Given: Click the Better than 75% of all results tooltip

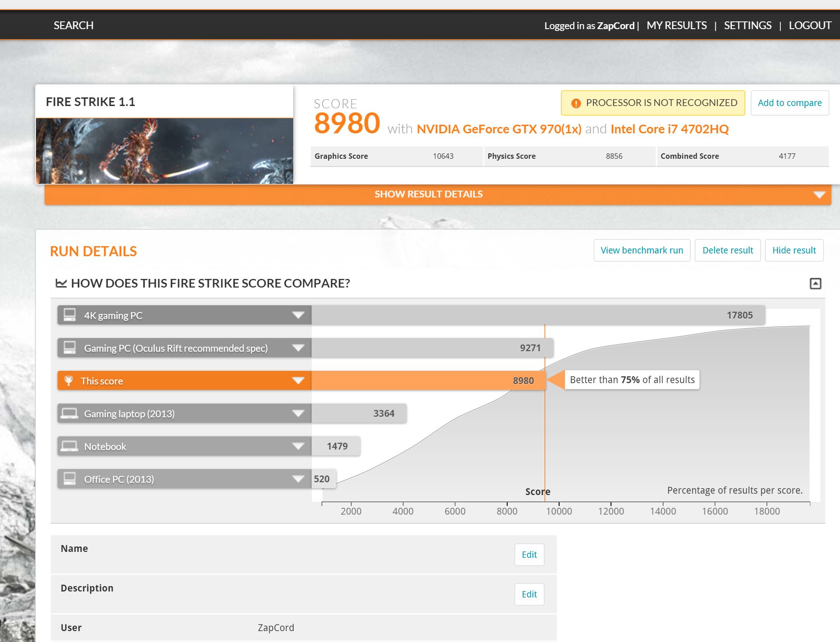Looking at the screenshot, I should pyautogui.click(x=632, y=380).
